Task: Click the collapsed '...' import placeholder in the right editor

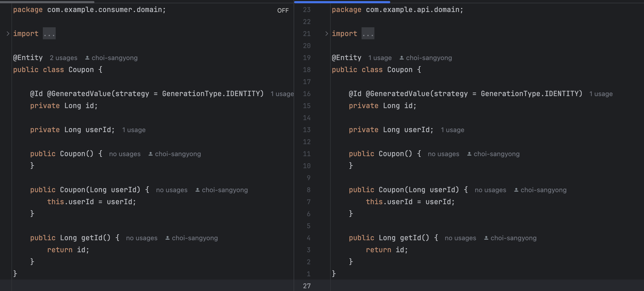Action: (368, 34)
